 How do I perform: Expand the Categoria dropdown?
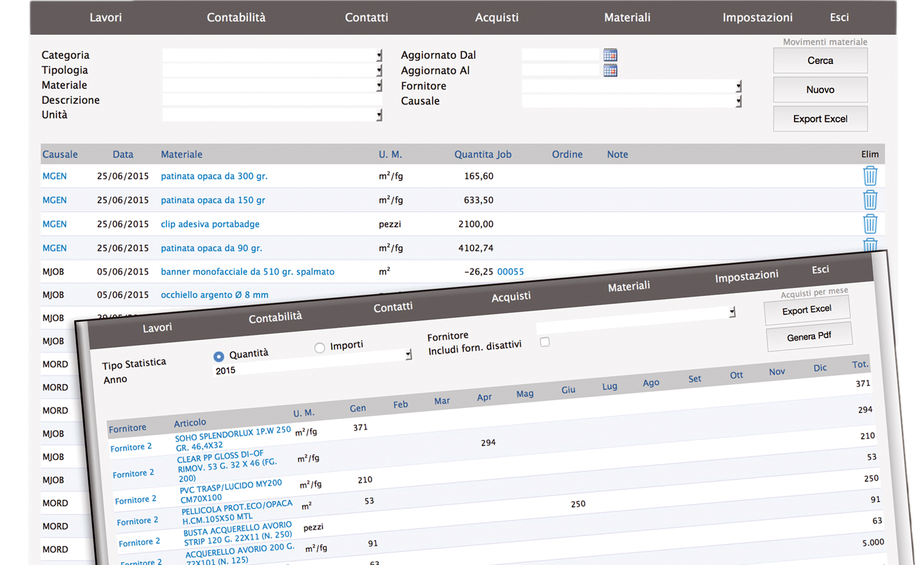click(x=379, y=56)
